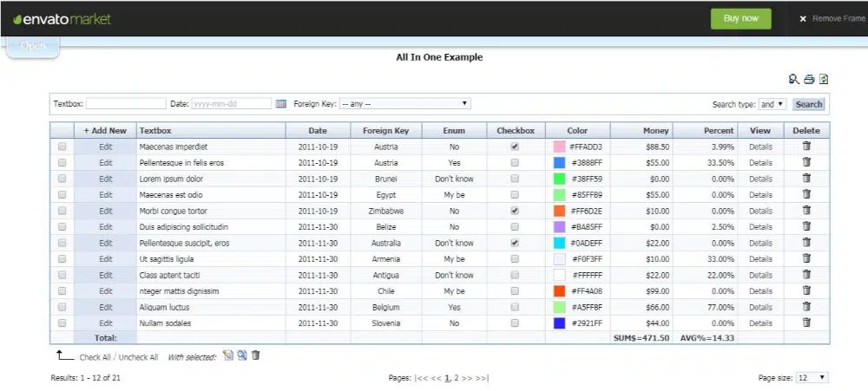The image size is (868, 391).
Task: Uncheck the Checkbox column in Zimbabwe row
Action: click(x=515, y=211)
